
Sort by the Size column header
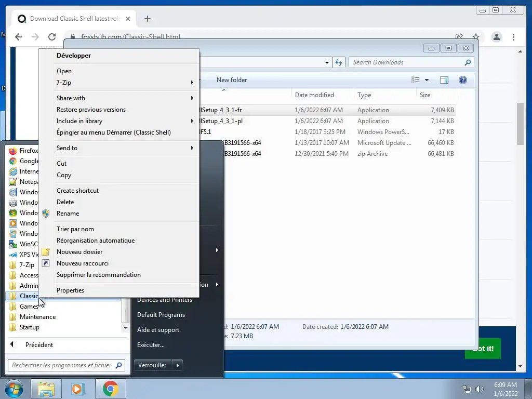click(425, 95)
